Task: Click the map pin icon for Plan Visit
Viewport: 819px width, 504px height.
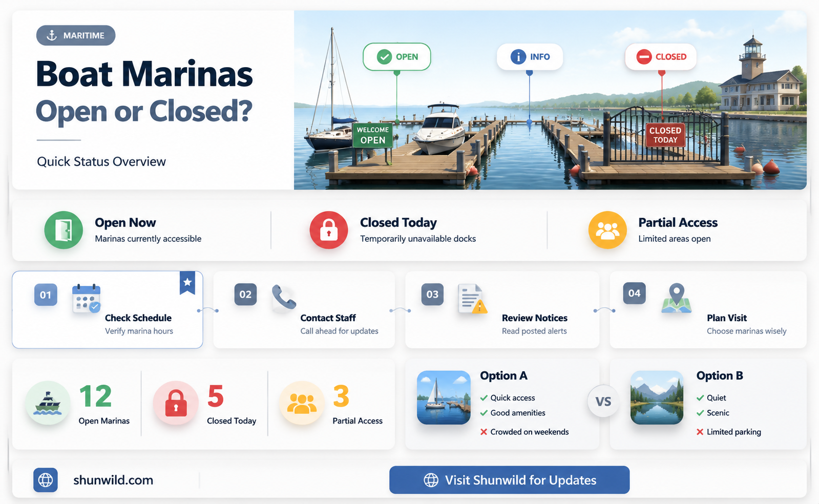Action: pyautogui.click(x=677, y=298)
